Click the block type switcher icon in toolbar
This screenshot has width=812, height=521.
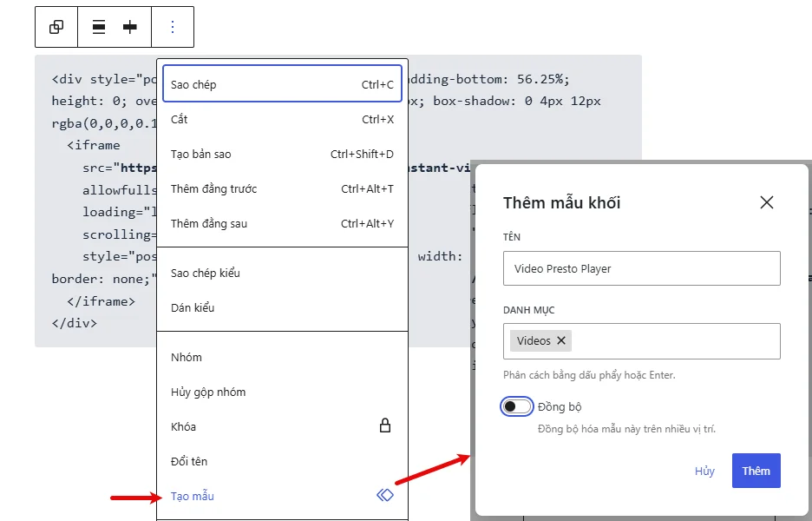[x=56, y=27]
